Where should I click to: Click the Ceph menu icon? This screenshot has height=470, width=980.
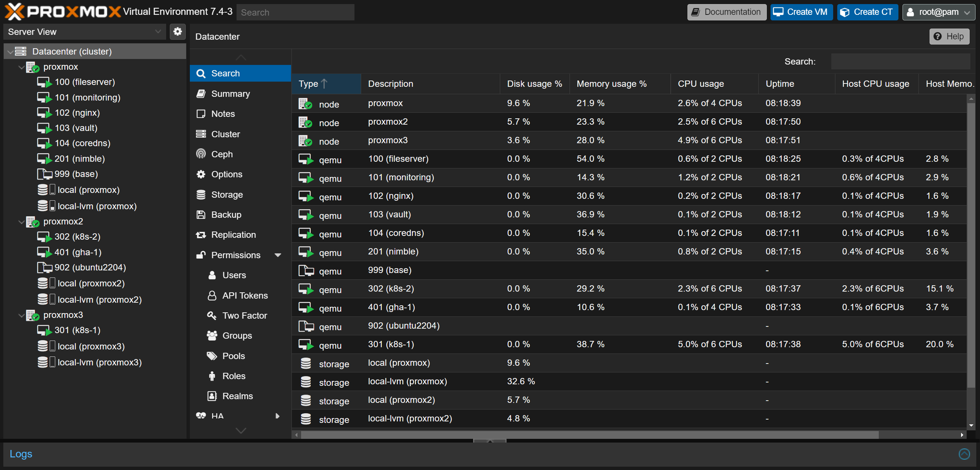(x=201, y=154)
